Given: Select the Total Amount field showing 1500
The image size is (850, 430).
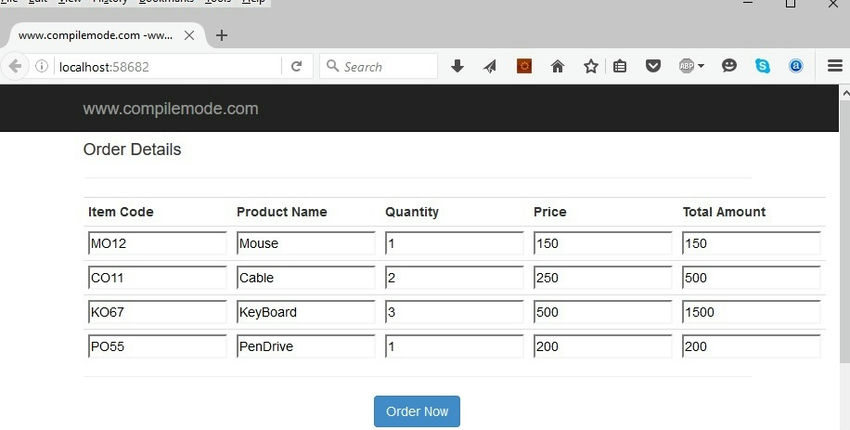Looking at the screenshot, I should coord(751,312).
